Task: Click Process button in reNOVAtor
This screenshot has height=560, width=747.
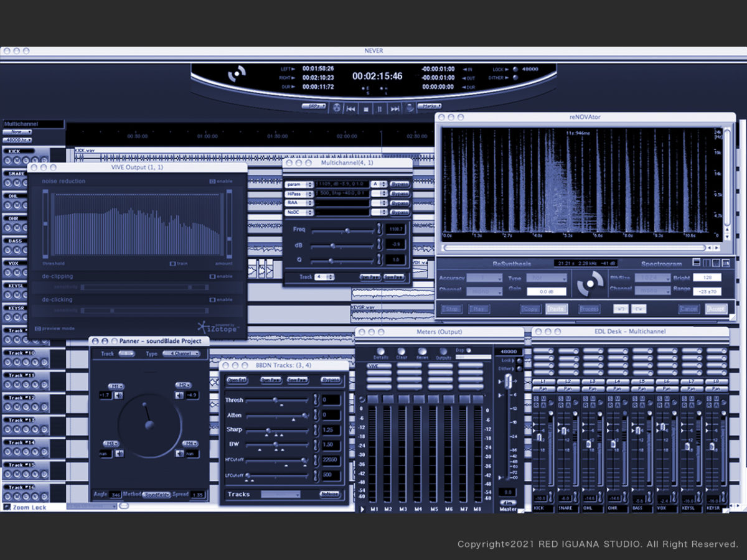Action: tap(589, 309)
